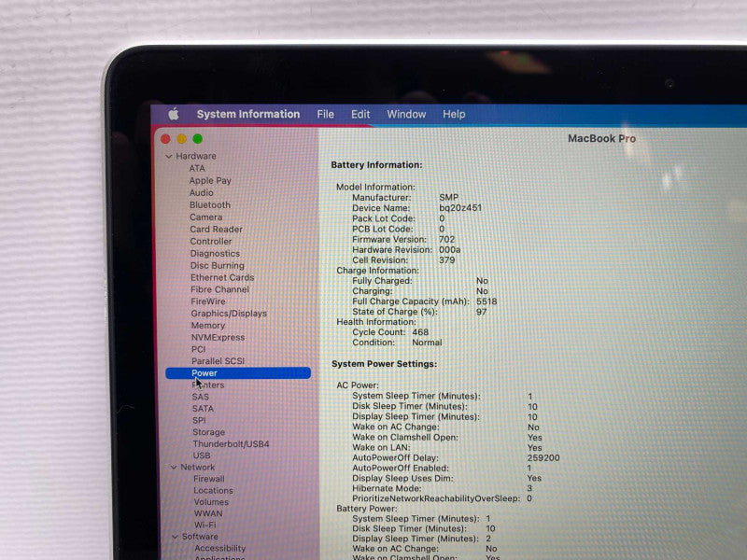The width and height of the screenshot is (747, 560).
Task: Click the Hardware Revision value 000a
Action: click(x=450, y=250)
